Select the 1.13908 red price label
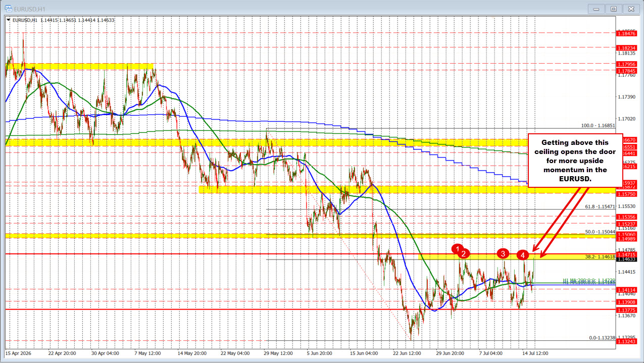 point(627,301)
